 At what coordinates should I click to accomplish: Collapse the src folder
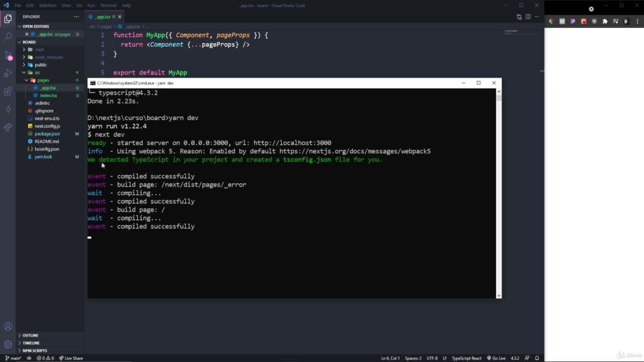pos(37,72)
